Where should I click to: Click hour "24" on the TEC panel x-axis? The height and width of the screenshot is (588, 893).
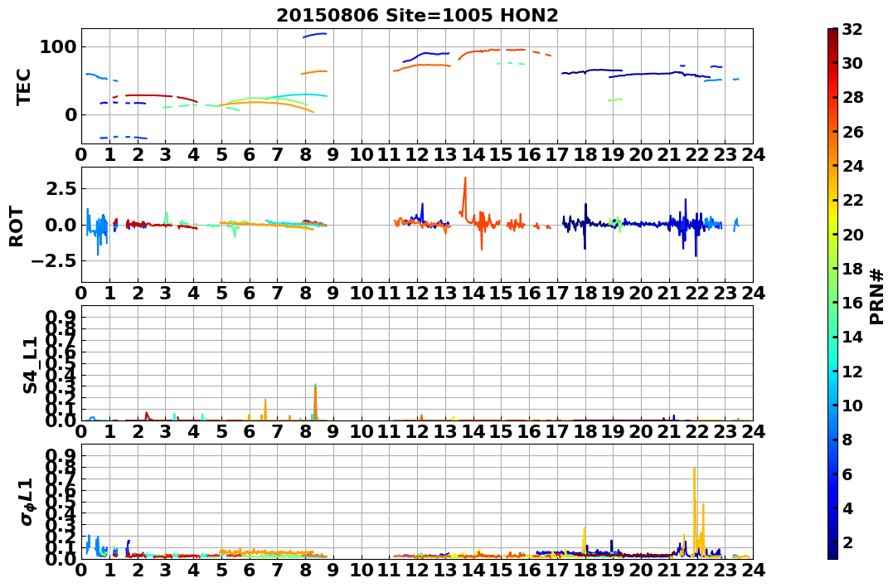point(753,154)
